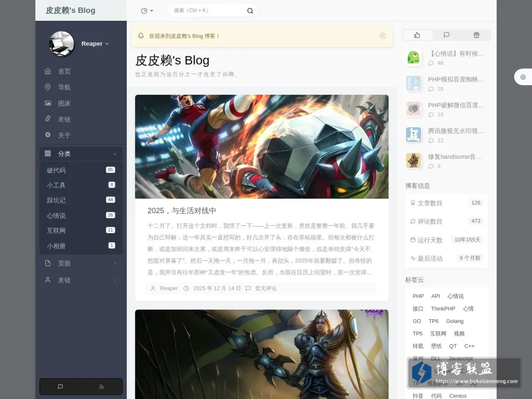532x399 pixels.
Task: Click the magnifier search icon
Action: pyautogui.click(x=250, y=11)
